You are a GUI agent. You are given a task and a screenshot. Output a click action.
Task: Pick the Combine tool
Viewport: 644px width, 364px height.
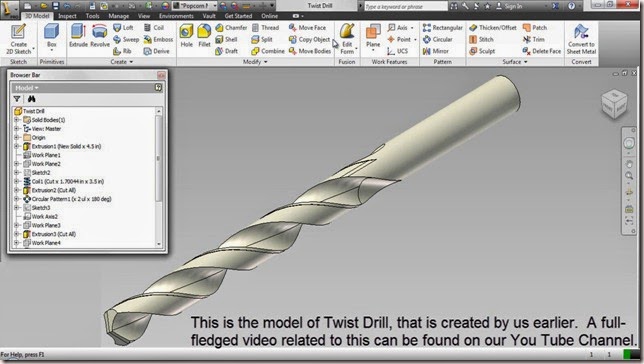[x=268, y=51]
